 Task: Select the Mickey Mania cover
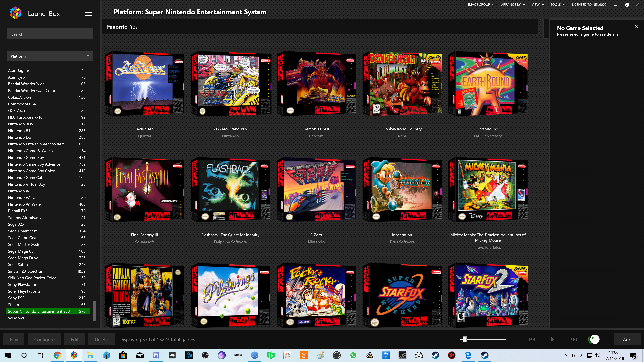click(488, 190)
